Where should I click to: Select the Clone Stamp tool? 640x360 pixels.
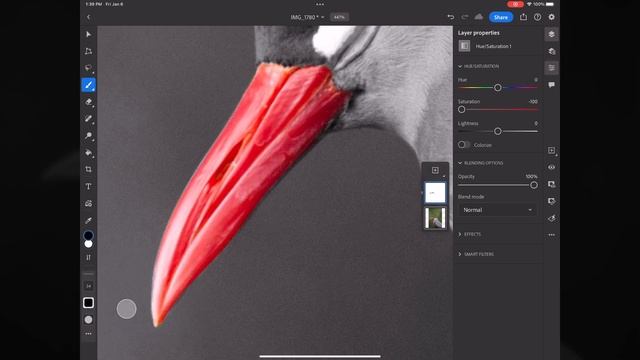coord(89,136)
